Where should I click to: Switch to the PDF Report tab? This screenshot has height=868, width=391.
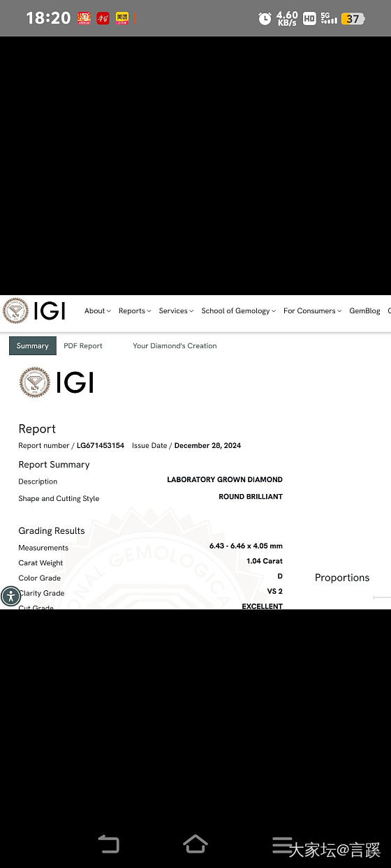[83, 346]
